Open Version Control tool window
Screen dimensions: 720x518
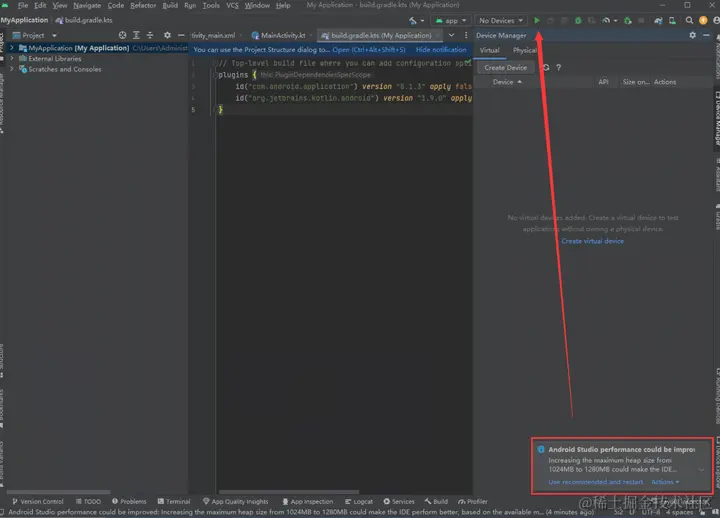[38, 501]
